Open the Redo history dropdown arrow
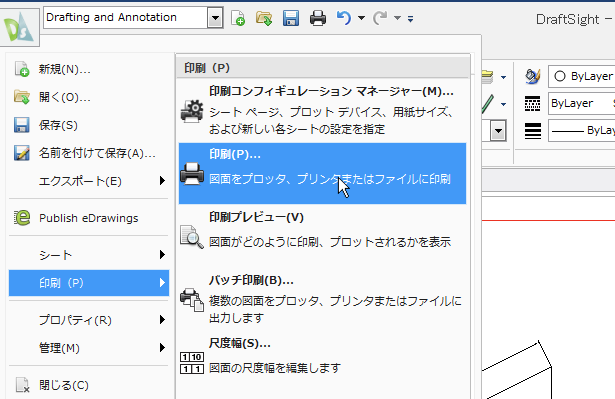This screenshot has width=615, height=399. tap(397, 18)
